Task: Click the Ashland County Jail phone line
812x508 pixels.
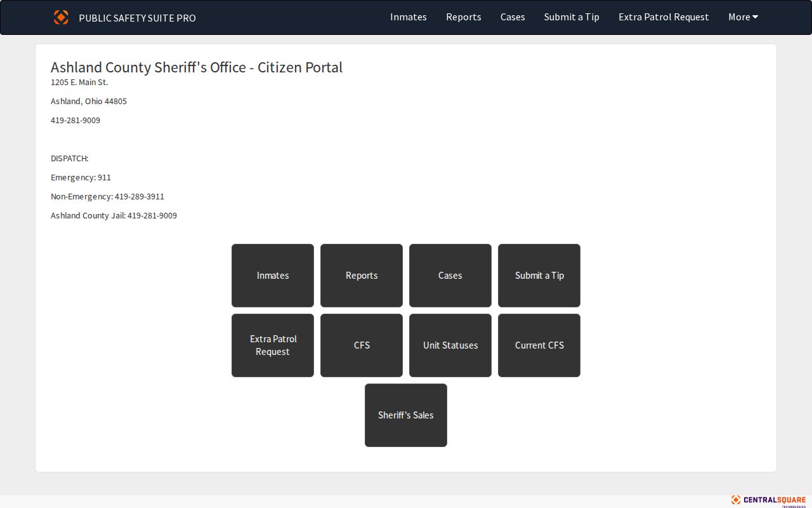Action: (x=114, y=216)
